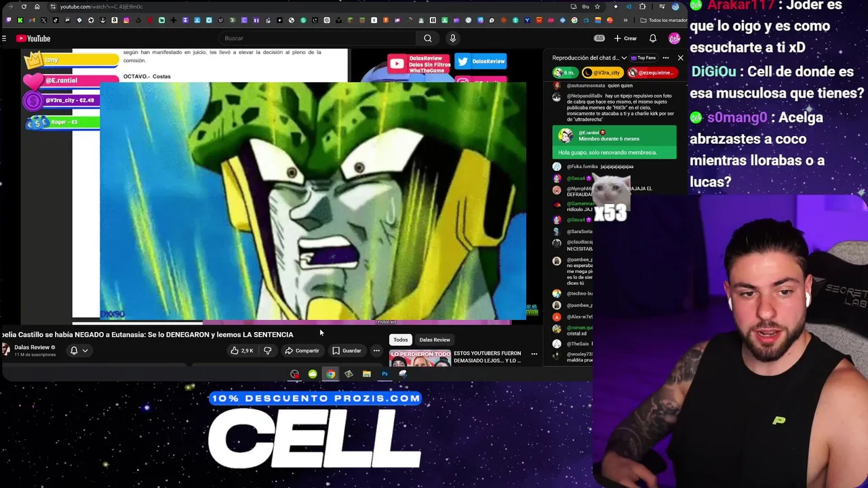868x488 pixels.
Task: Open the yellow @V3ra_city super chat chip
Action: [x=604, y=73]
